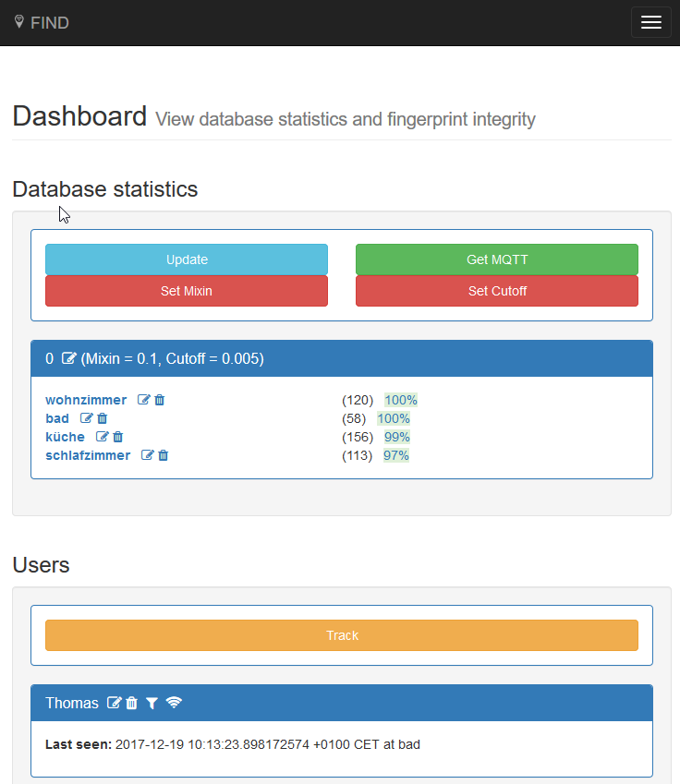Click the Set Mixin button
Image resolution: width=680 pixels, height=784 pixels.
pyautogui.click(x=187, y=291)
